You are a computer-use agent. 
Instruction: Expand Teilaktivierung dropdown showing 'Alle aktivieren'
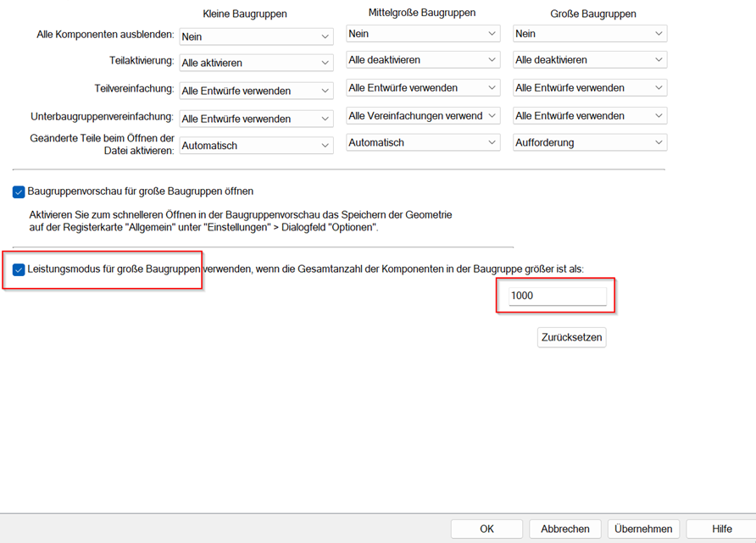pos(256,63)
